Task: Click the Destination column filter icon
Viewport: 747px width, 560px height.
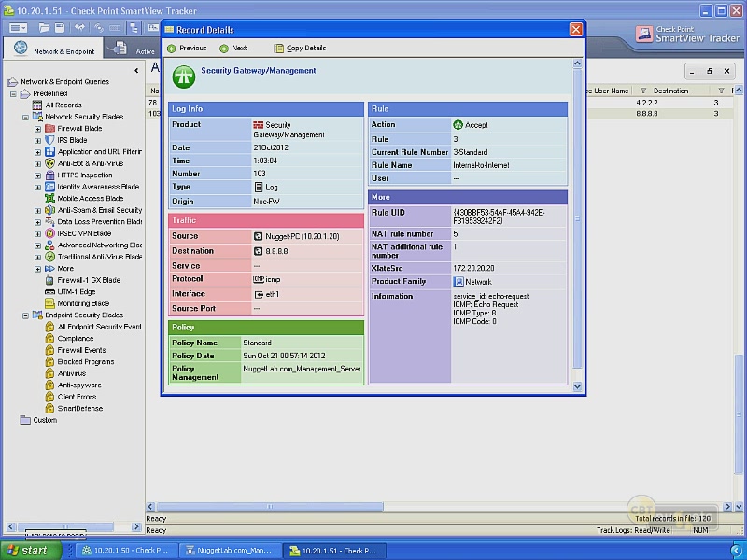Action: tap(643, 91)
